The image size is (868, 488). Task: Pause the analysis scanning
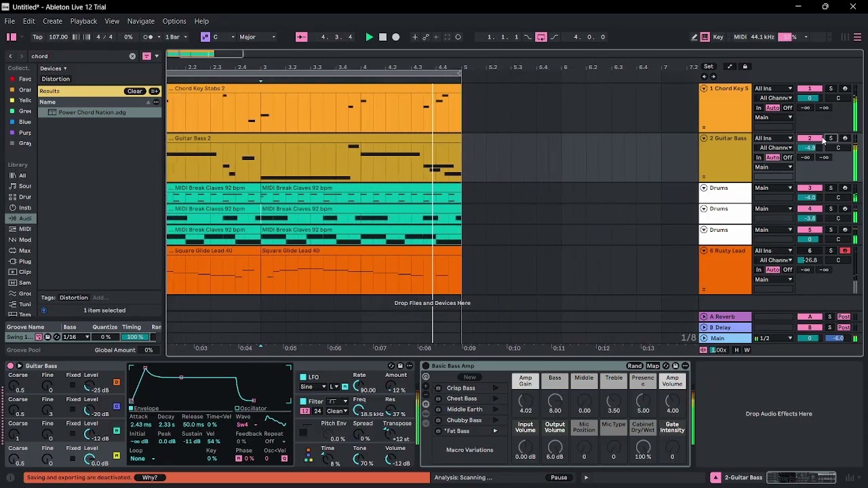[x=559, y=478]
